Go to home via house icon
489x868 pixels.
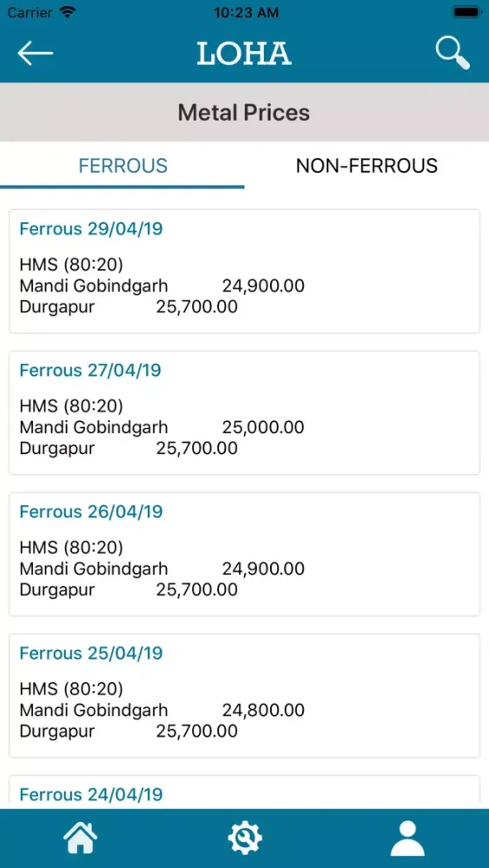click(x=80, y=838)
